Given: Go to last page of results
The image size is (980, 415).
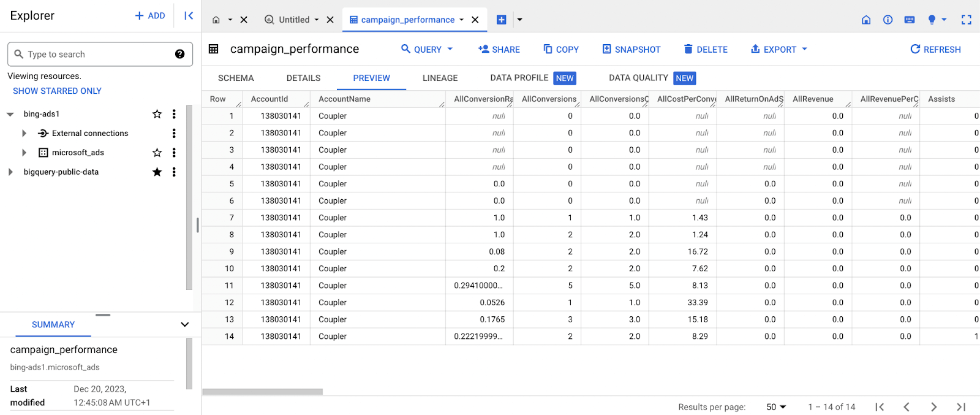Looking at the screenshot, I should (x=961, y=407).
